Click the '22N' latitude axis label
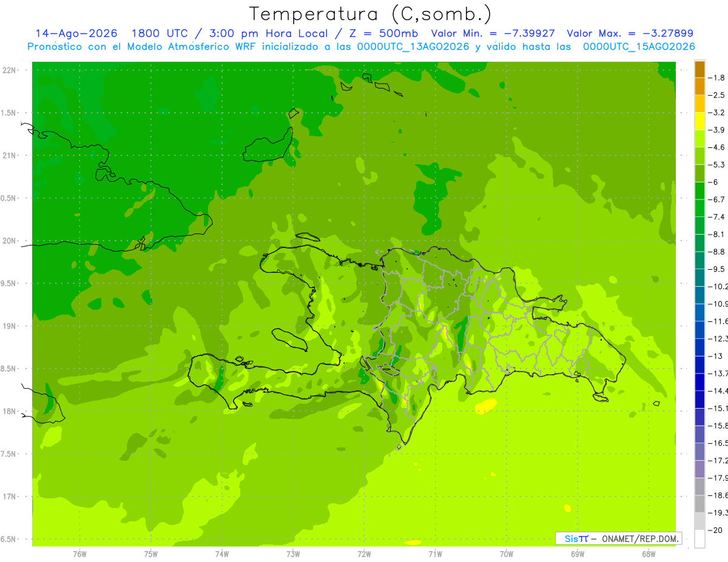Image resolution: width=728 pixels, height=562 pixels. pos(9,70)
